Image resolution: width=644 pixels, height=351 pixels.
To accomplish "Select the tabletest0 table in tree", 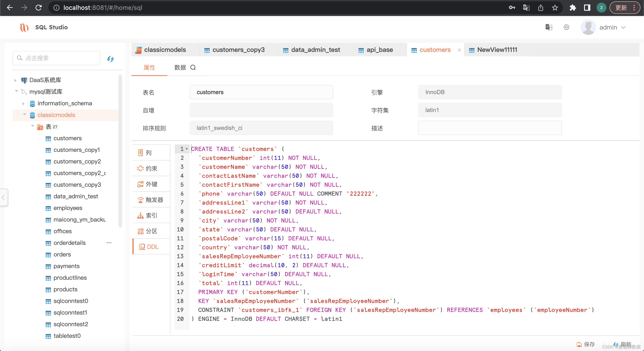I will tap(67, 336).
